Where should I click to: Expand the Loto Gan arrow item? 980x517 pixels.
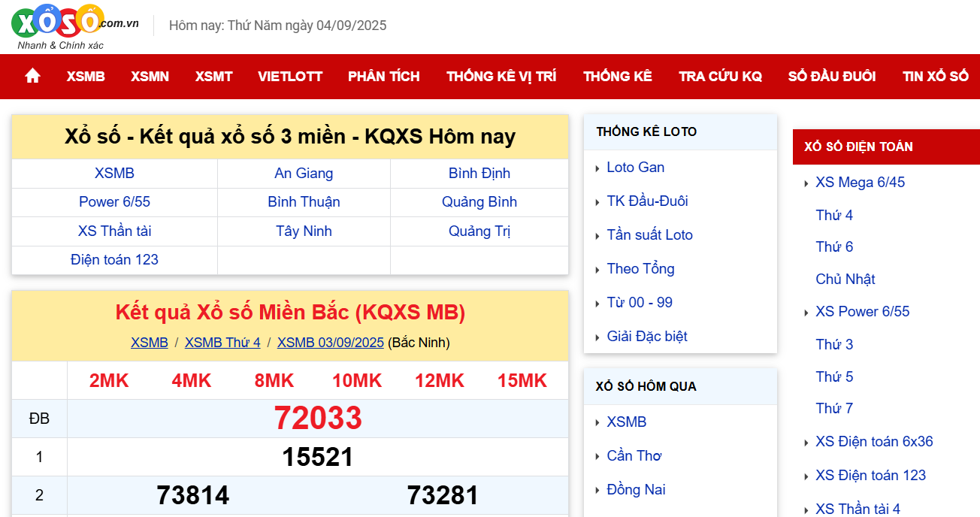click(x=636, y=167)
